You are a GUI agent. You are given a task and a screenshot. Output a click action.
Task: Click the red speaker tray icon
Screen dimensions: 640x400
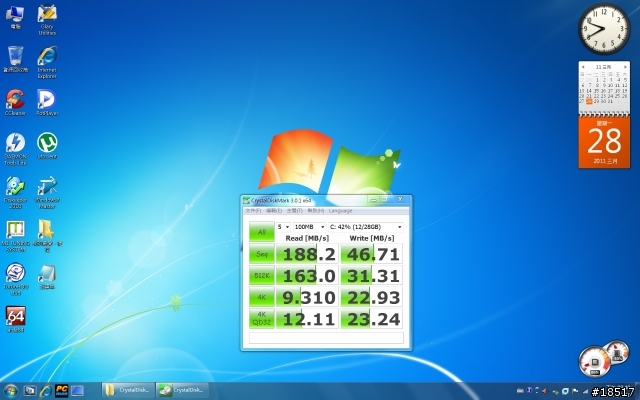pyautogui.click(x=544, y=391)
